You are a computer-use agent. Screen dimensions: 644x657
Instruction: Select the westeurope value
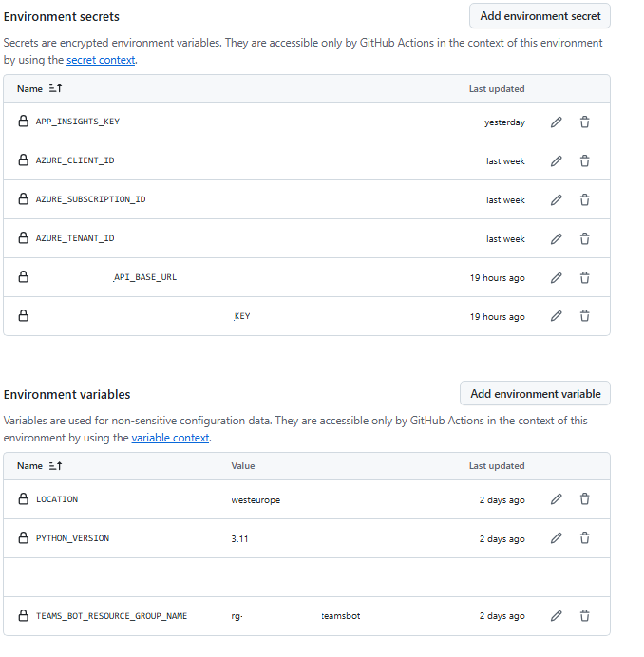click(x=256, y=500)
